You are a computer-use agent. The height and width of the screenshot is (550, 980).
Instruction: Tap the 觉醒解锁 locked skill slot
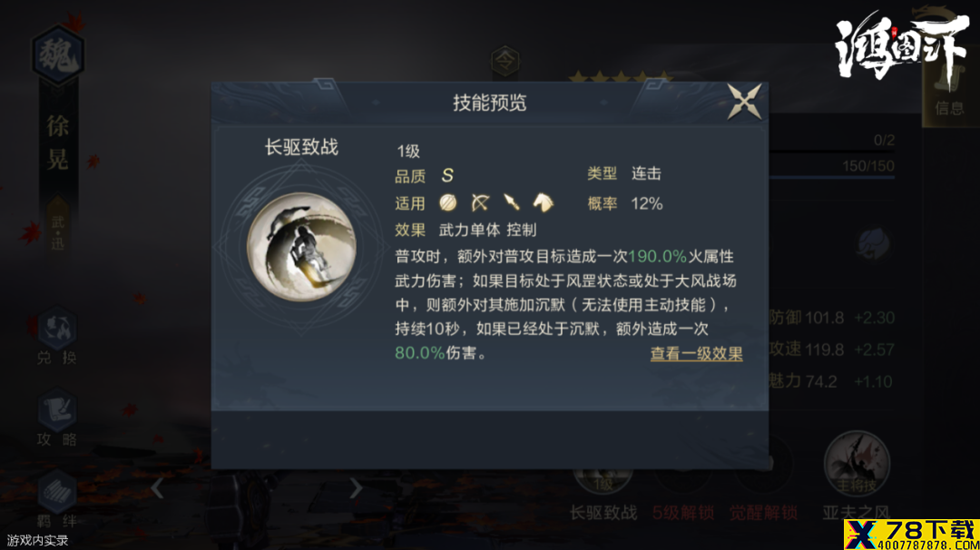tap(763, 494)
